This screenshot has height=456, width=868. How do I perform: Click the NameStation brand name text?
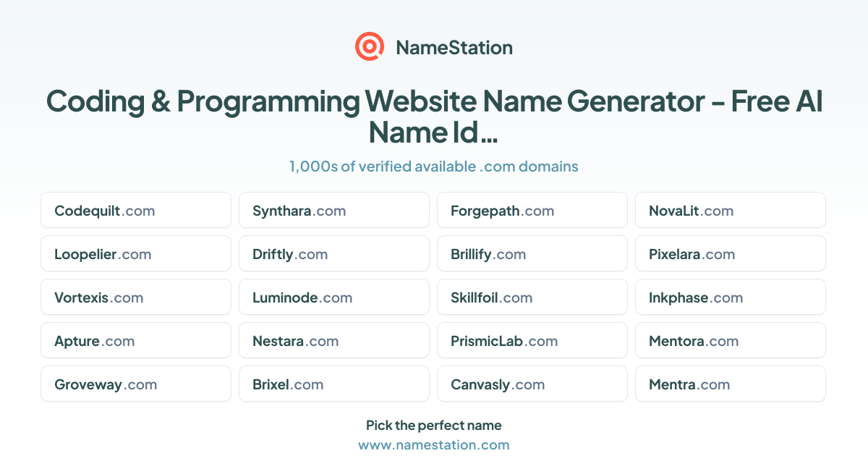pyautogui.click(x=454, y=48)
